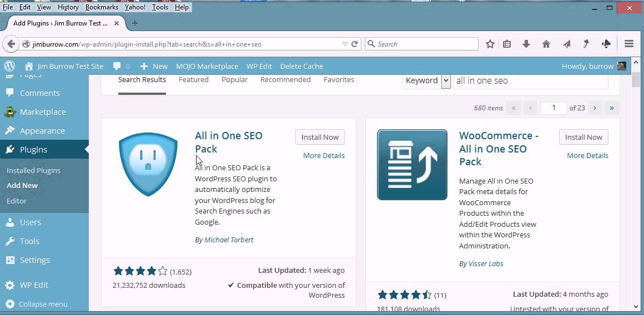Open the bookmarks list icon
The height and width of the screenshot is (315, 644).
[x=507, y=44]
